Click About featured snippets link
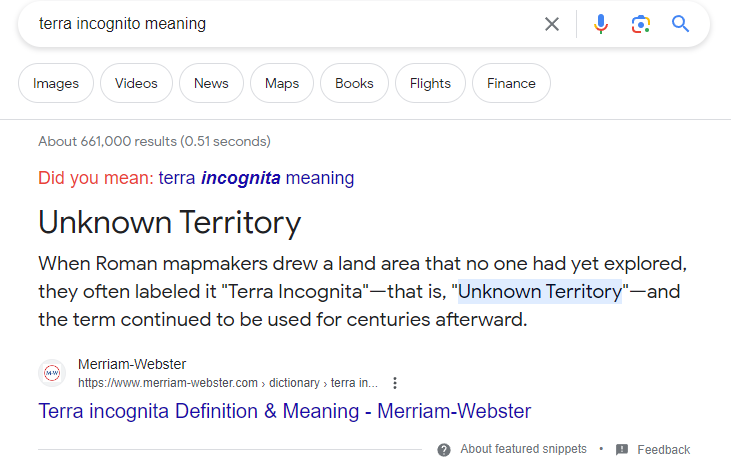 click(524, 449)
